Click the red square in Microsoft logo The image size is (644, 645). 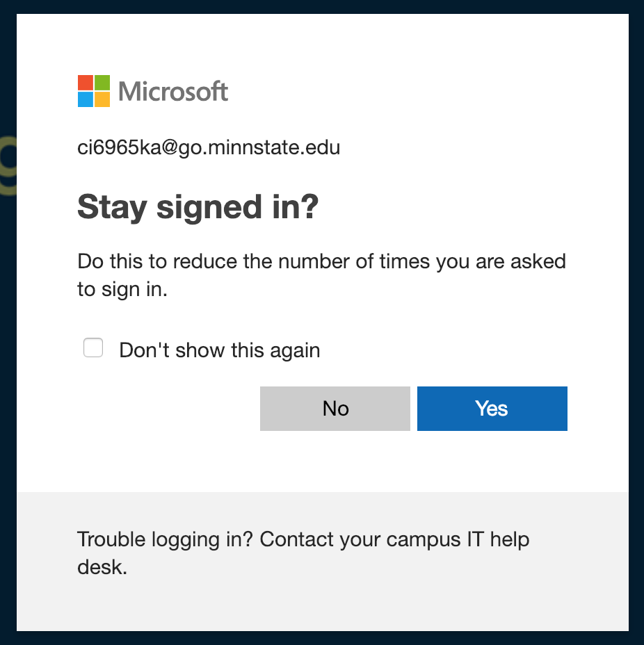coord(86,83)
